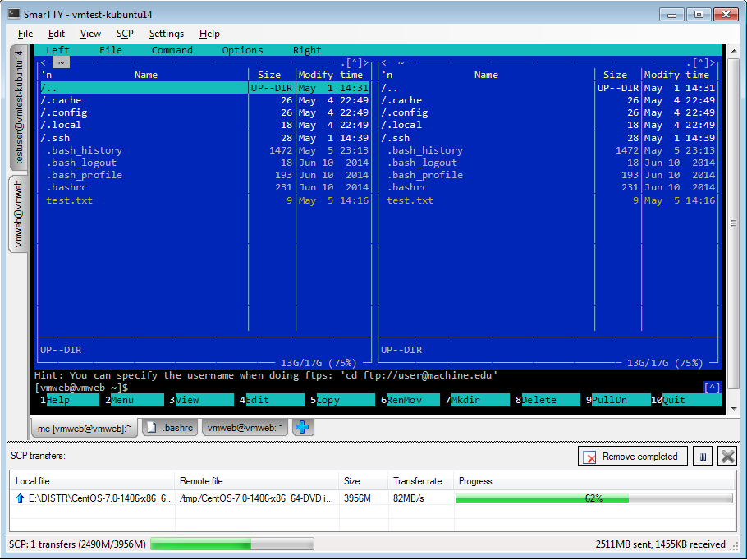Sort by Remote file column header

pyautogui.click(x=257, y=481)
